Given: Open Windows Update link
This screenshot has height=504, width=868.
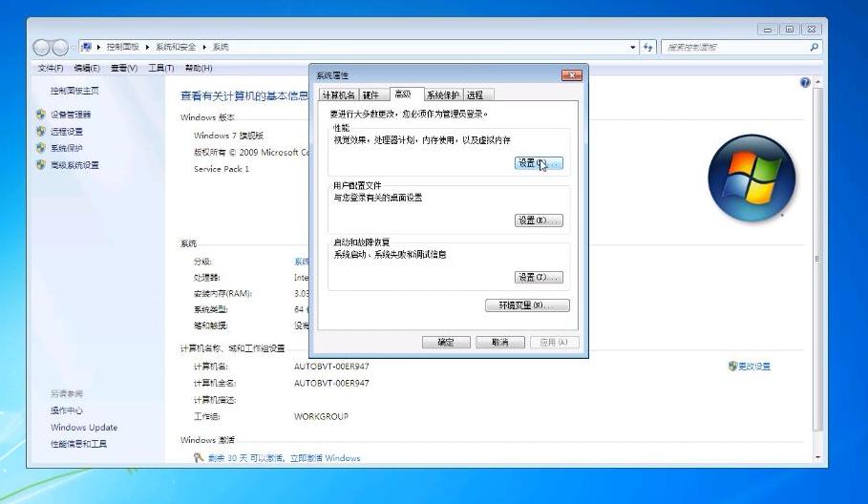Looking at the screenshot, I should [84, 427].
